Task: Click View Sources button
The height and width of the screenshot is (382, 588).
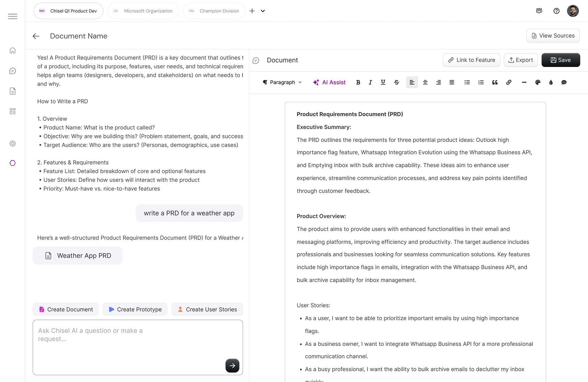Action: click(x=553, y=36)
